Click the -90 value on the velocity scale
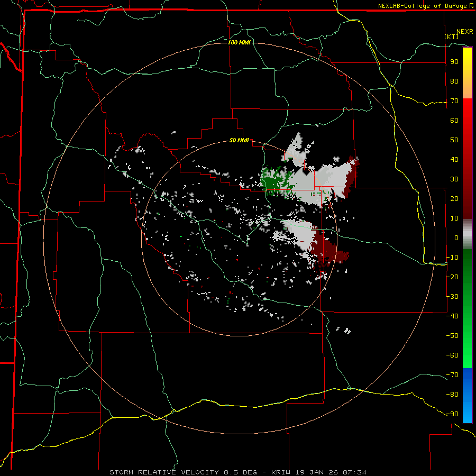This screenshot has width=476, height=476. 452,414
